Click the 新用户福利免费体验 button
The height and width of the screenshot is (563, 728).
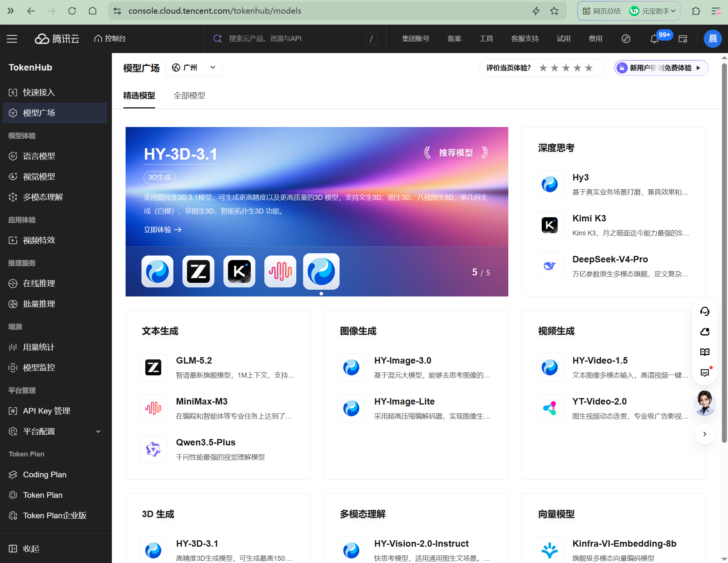tap(661, 68)
